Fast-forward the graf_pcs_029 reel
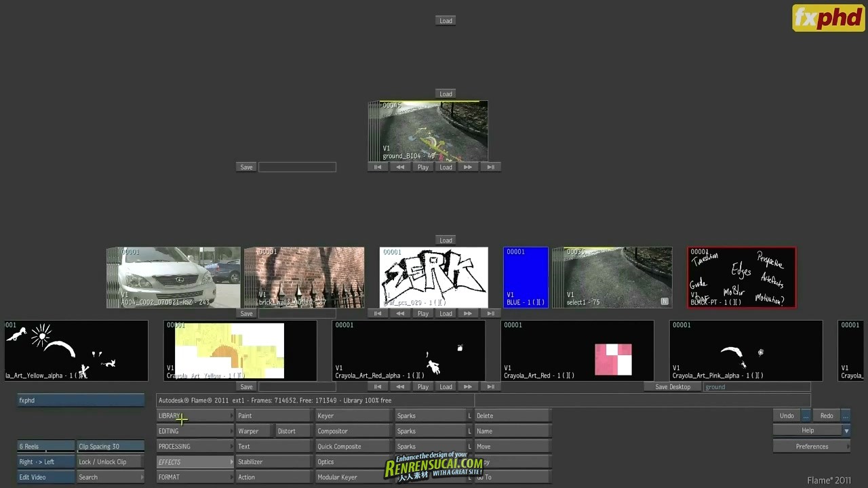This screenshot has height=488, width=868. pyautogui.click(x=468, y=313)
